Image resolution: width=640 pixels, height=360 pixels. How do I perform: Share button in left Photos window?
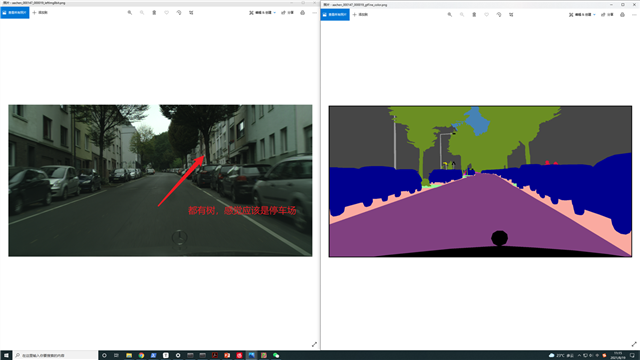288,13
